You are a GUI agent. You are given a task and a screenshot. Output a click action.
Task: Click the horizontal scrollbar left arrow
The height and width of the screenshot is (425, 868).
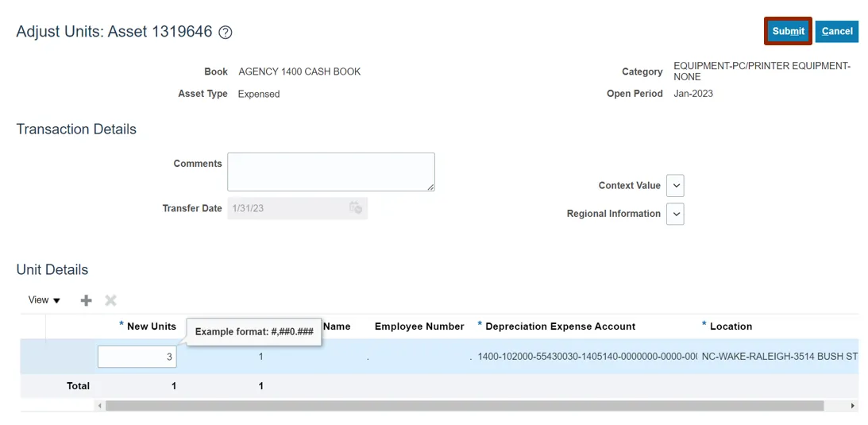pos(100,406)
